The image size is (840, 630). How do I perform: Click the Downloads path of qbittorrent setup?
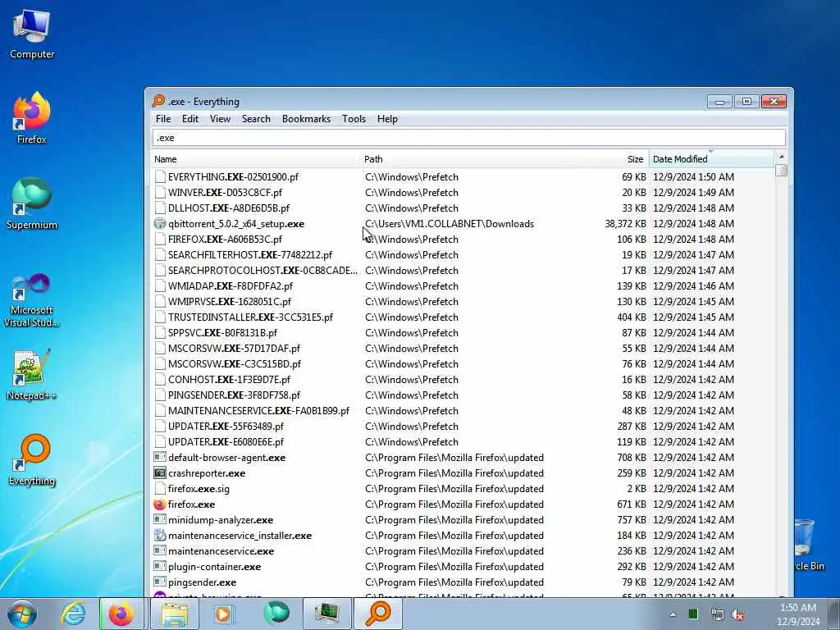pos(450,224)
